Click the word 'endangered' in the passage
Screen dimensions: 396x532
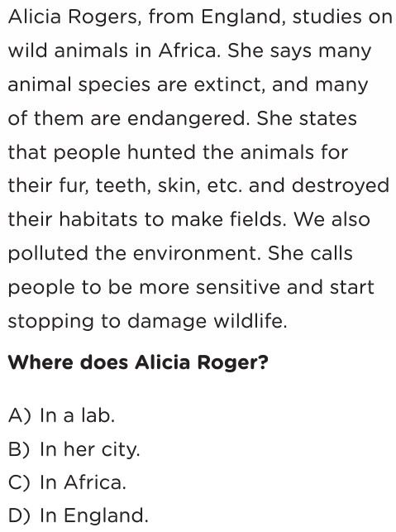point(188,119)
